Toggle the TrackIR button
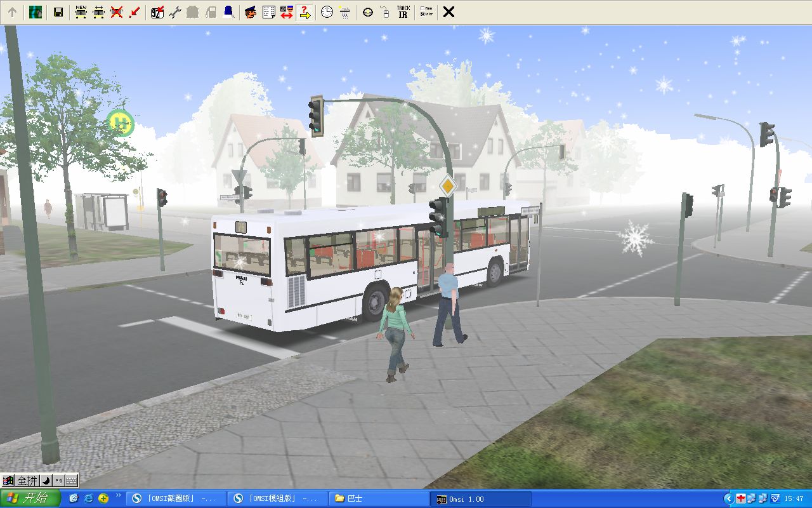The image size is (812, 508). point(403,12)
